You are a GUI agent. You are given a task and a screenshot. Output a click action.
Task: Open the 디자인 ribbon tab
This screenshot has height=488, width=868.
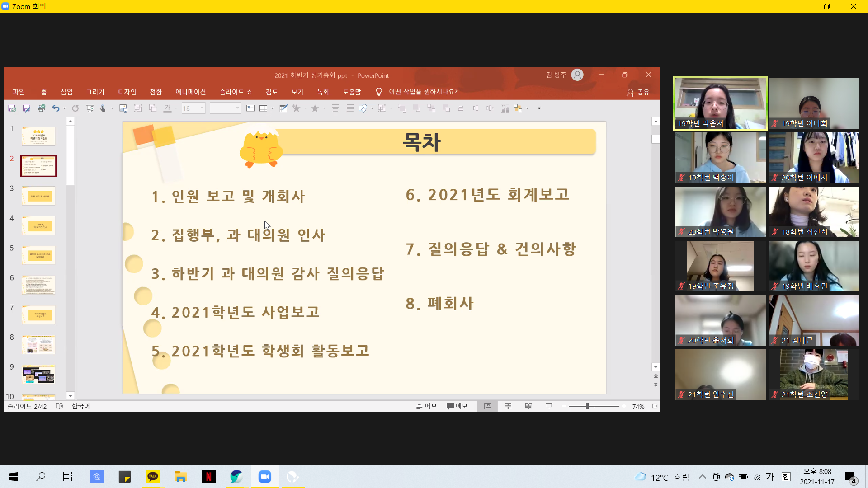point(127,92)
